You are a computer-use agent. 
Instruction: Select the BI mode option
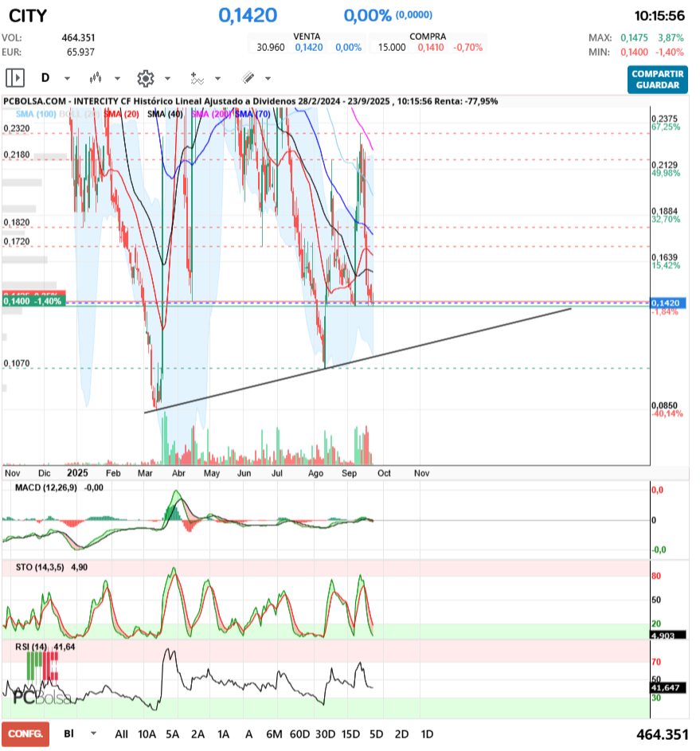(69, 733)
